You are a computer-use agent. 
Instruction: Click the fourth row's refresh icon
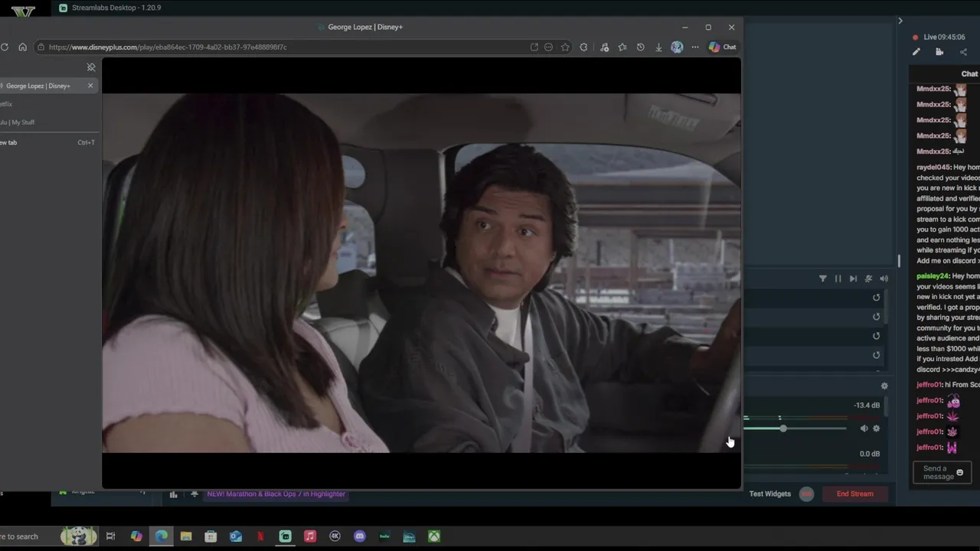coord(877,355)
